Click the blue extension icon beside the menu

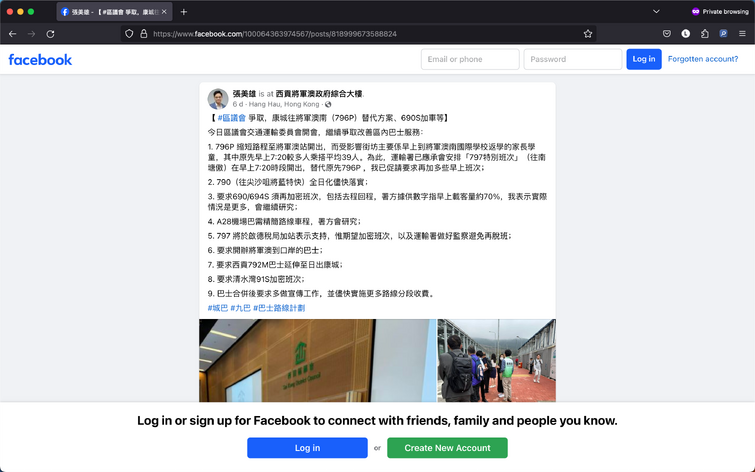pyautogui.click(x=723, y=34)
